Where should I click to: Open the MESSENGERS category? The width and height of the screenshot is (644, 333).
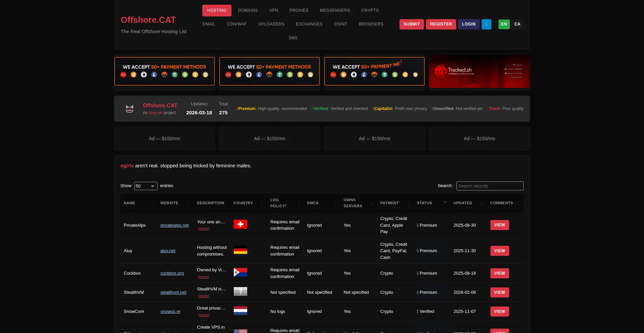(335, 10)
